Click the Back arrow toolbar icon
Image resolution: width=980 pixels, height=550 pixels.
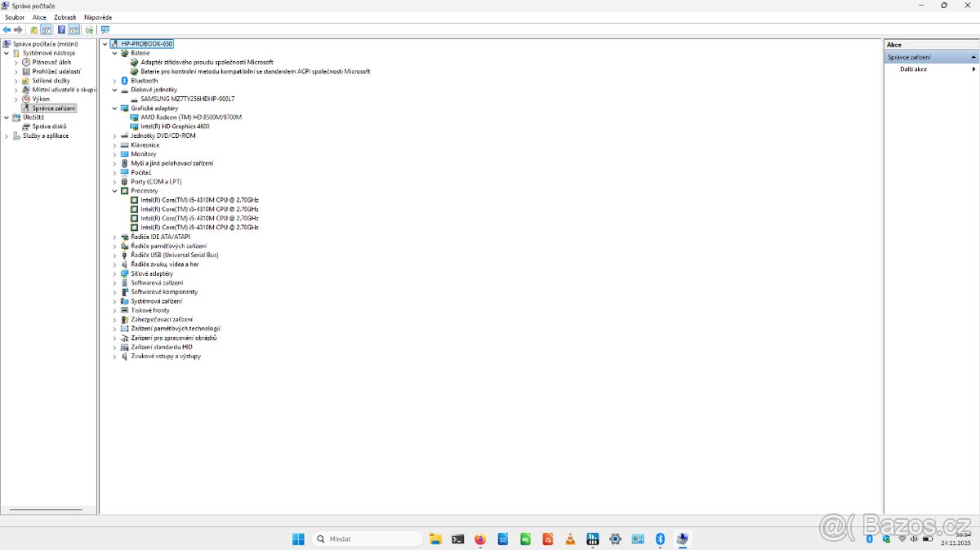click(x=7, y=29)
